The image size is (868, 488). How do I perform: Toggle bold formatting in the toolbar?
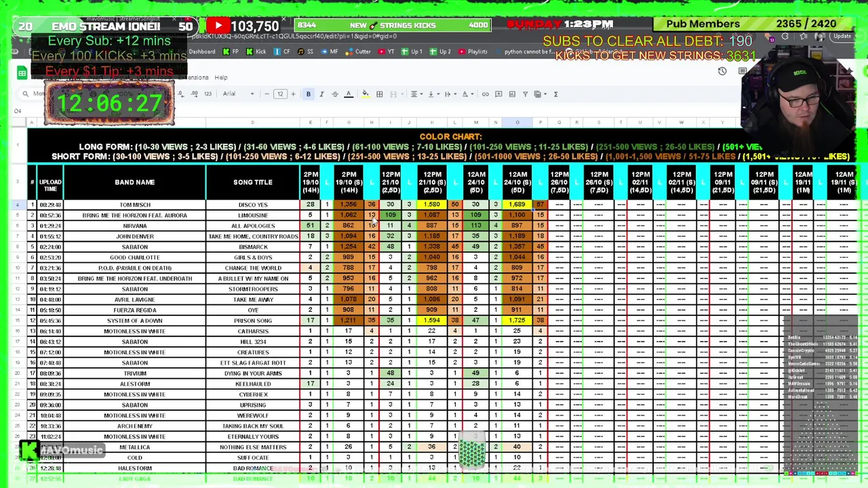[x=309, y=94]
